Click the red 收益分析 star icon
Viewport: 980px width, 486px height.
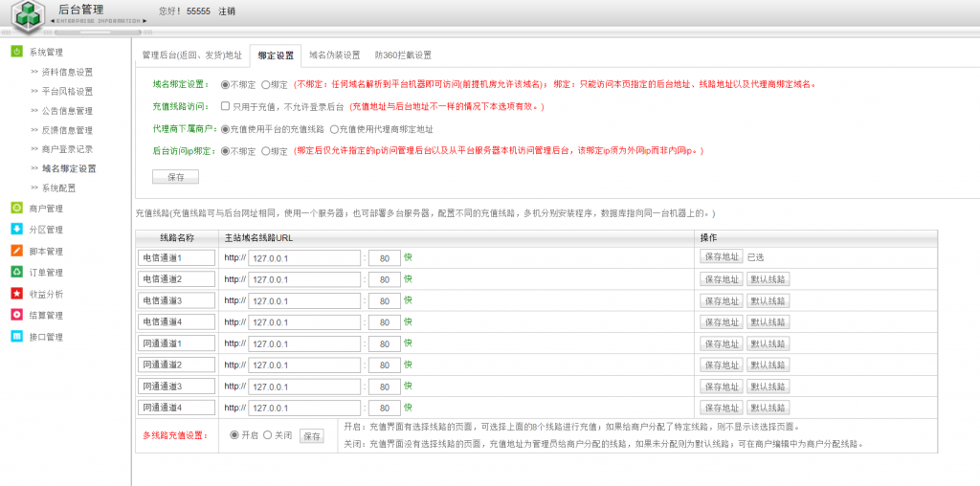tap(16, 294)
